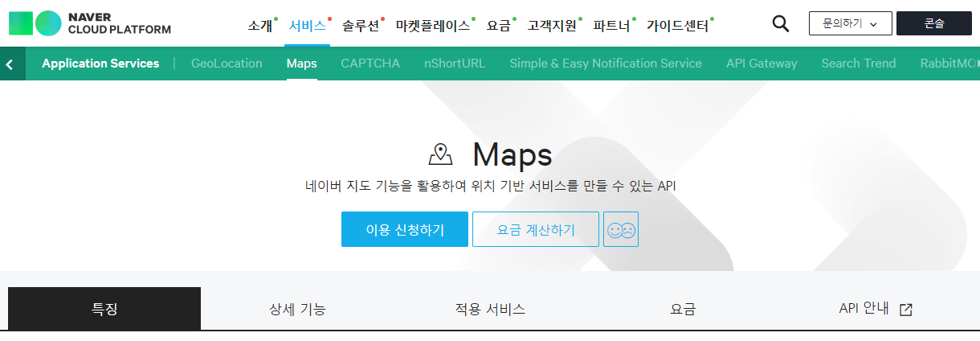Open the 고객지원 menu
Image resolution: width=980 pixels, height=341 pixels.
(x=552, y=26)
